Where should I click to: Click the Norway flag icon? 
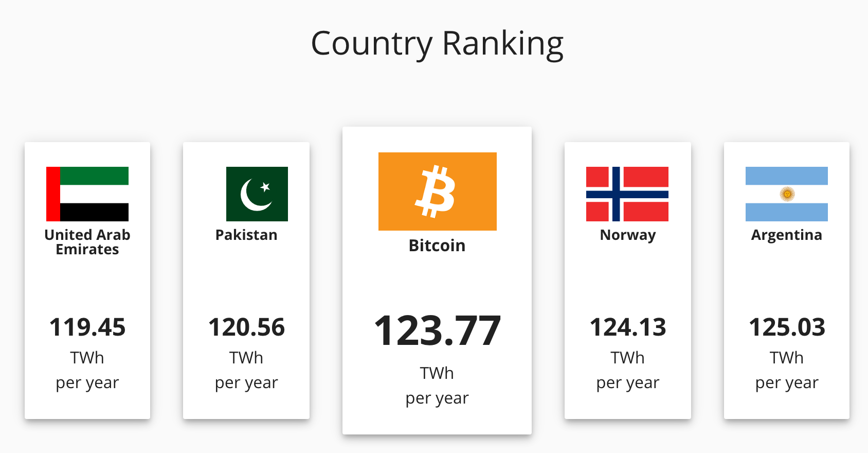coord(627,194)
